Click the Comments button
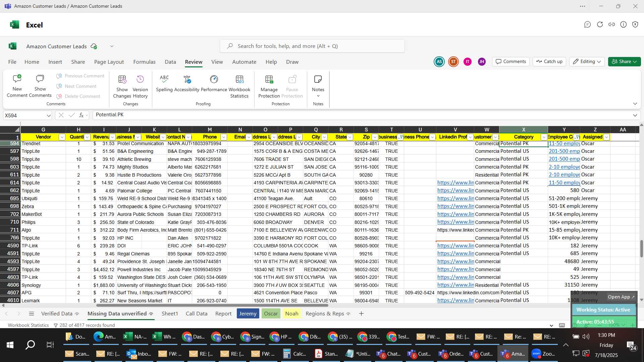Screen dimensions: 644x362 [511, 62]
